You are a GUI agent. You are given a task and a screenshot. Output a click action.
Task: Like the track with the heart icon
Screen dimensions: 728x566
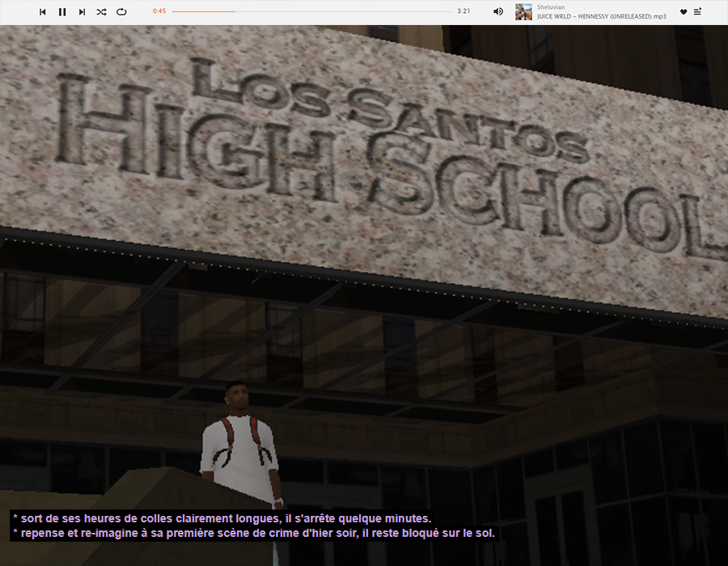click(x=684, y=12)
